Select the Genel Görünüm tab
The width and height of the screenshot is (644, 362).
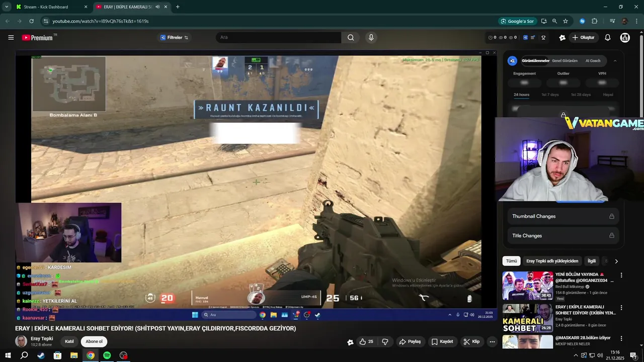[565, 61]
